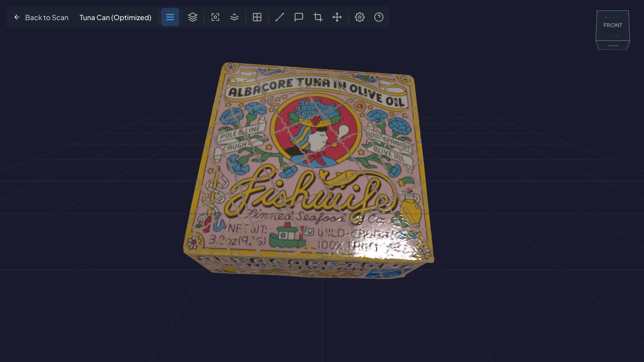
Task: Select the line measurement tool
Action: click(280, 17)
